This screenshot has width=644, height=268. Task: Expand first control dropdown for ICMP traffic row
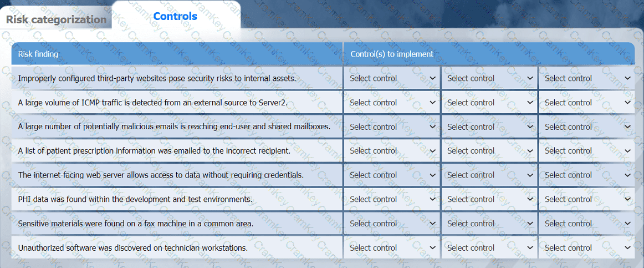392,103
